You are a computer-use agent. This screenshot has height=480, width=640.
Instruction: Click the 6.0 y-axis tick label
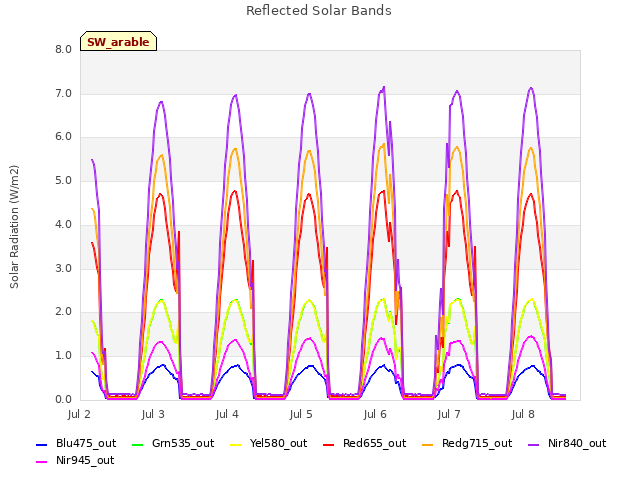click(64, 137)
